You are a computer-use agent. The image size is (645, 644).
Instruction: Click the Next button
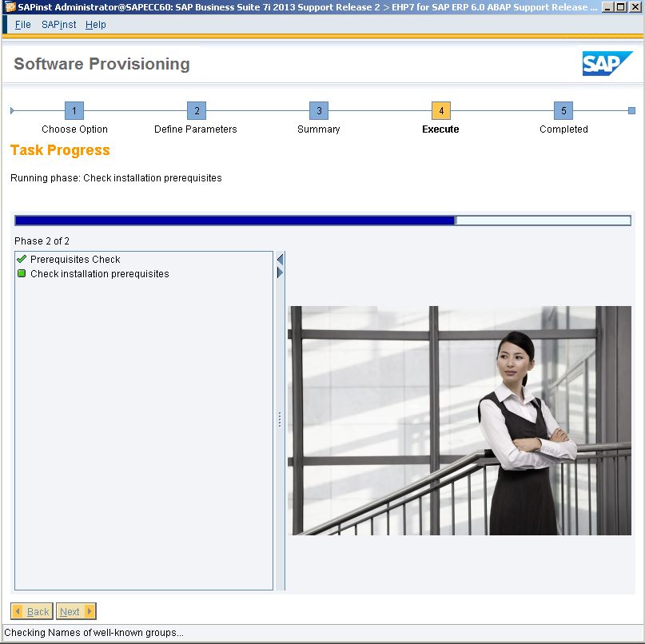(76, 611)
